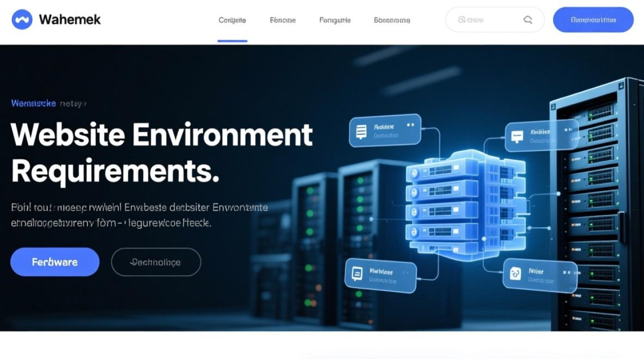Image resolution: width=644 pixels, height=359 pixels.
Task: Open the Conjjete navigation tab
Action: point(232,20)
